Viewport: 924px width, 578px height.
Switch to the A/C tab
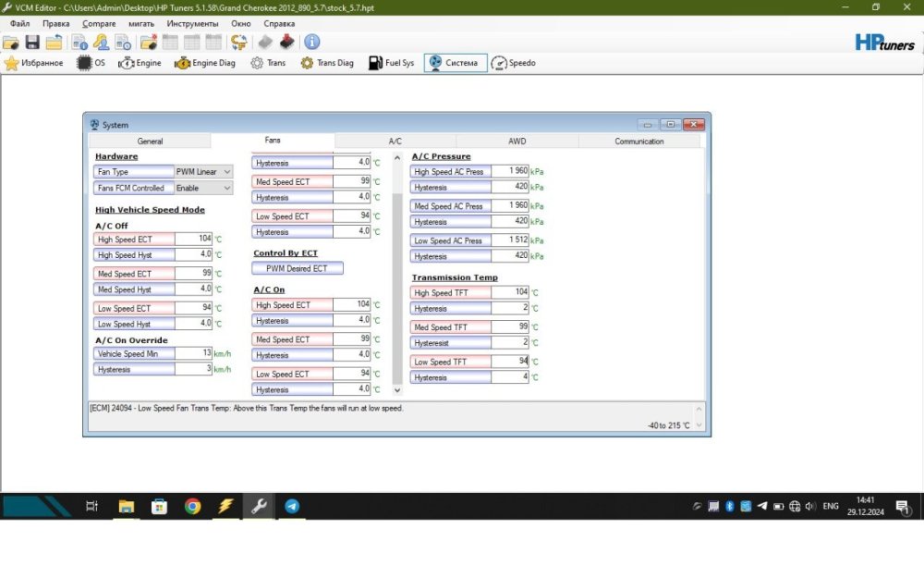point(395,141)
